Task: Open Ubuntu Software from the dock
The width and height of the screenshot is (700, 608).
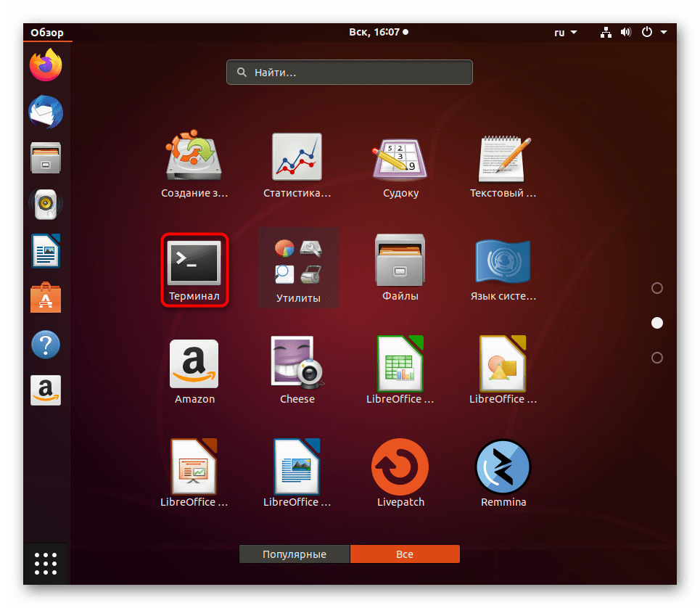Action: 46,297
